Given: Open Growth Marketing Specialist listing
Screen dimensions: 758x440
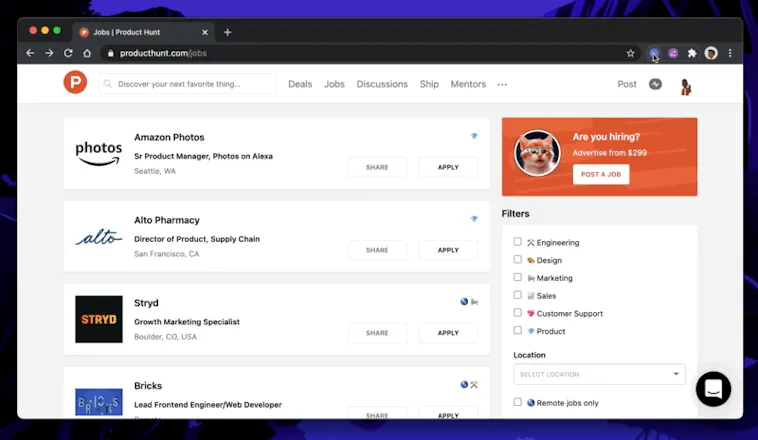Looking at the screenshot, I should coord(187,322).
